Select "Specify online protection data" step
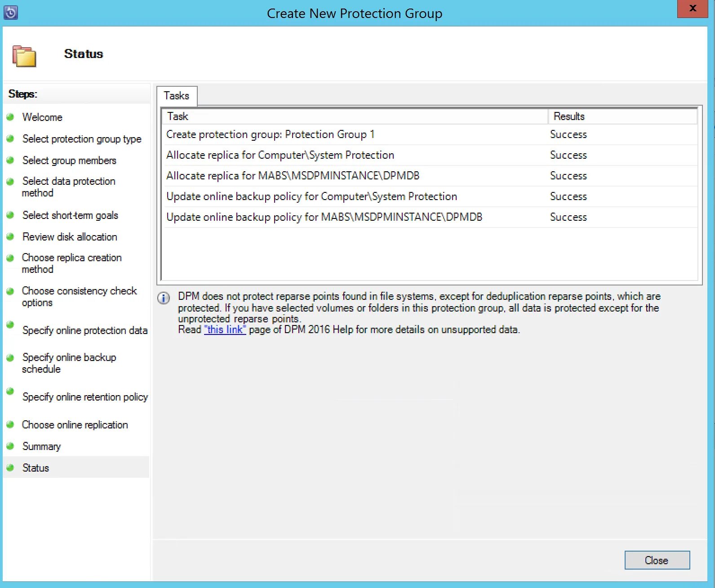This screenshot has height=588, width=715. click(85, 330)
